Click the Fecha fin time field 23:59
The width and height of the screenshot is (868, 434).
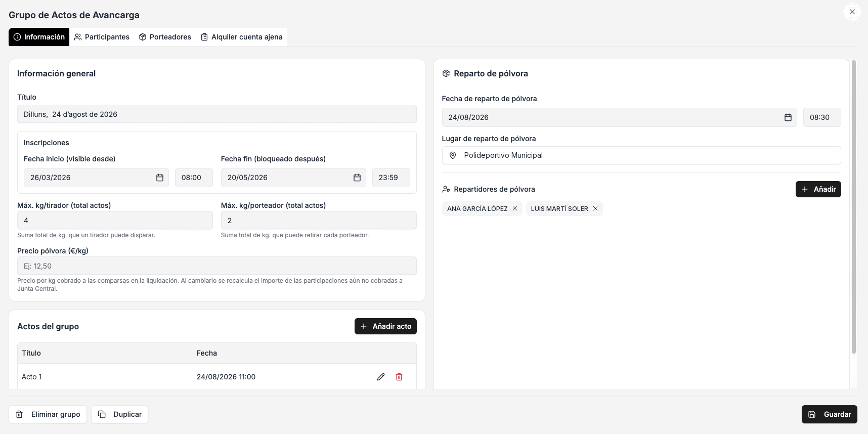[x=391, y=178]
